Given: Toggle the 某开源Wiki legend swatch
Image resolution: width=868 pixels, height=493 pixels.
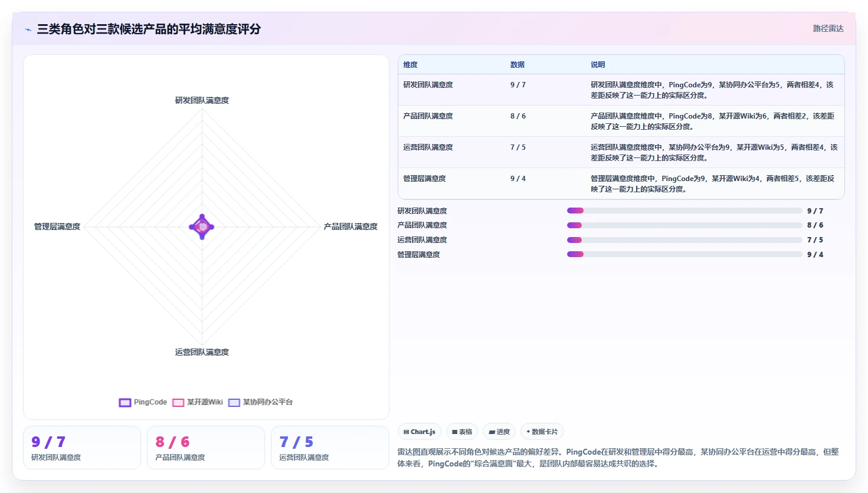Looking at the screenshot, I should point(178,403).
